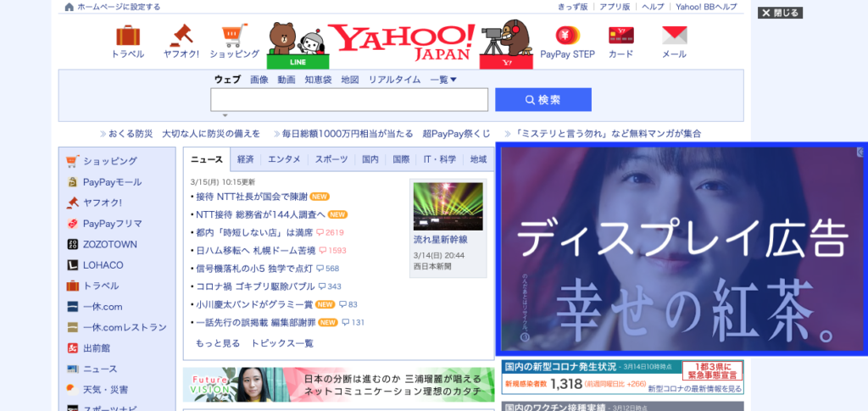Set as homepage via house icon
The image size is (868, 411).
pyautogui.click(x=70, y=7)
